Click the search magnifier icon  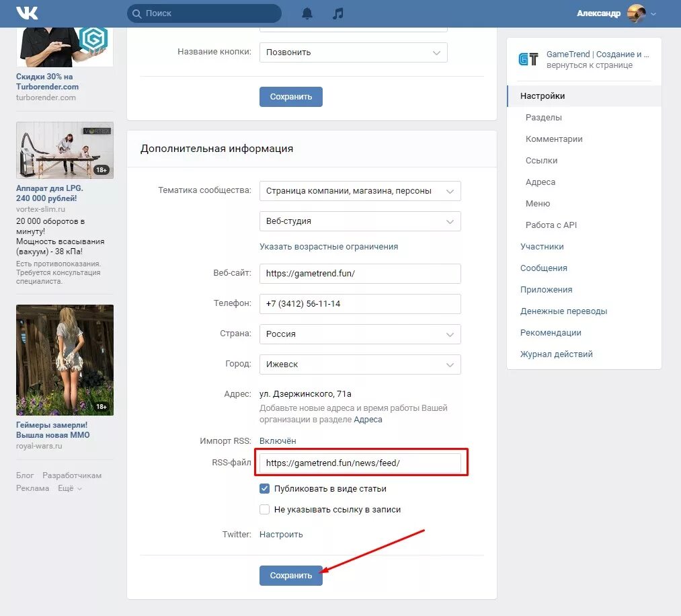[x=137, y=14]
